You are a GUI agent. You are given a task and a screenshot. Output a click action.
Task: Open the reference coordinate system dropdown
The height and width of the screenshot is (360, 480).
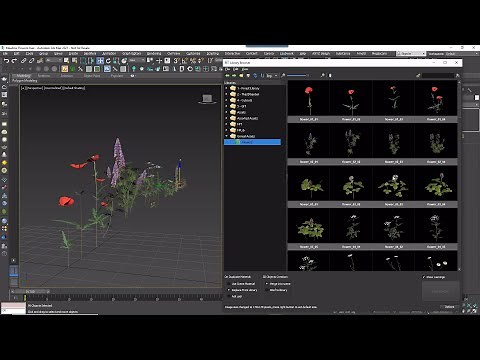[x=137, y=60]
